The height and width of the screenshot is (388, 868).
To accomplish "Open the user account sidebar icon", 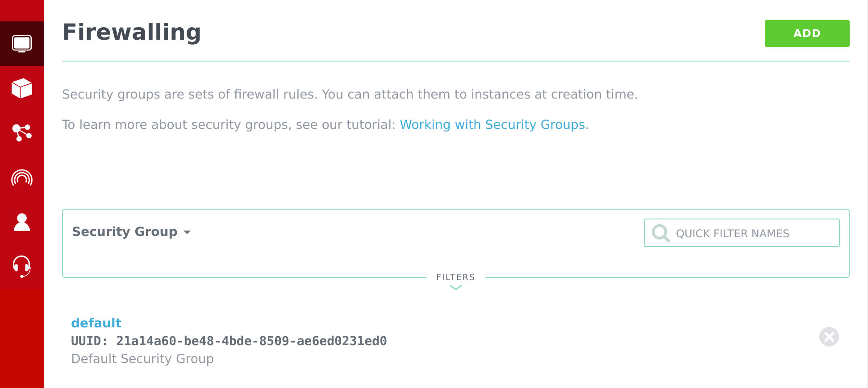I will (22, 222).
